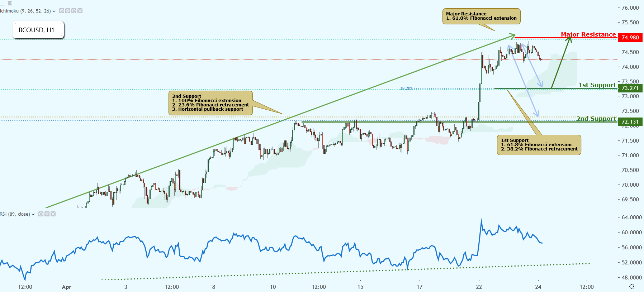The height and width of the screenshot is (292, 644).
Task: Click the green 2nd Support label
Action: (596, 119)
